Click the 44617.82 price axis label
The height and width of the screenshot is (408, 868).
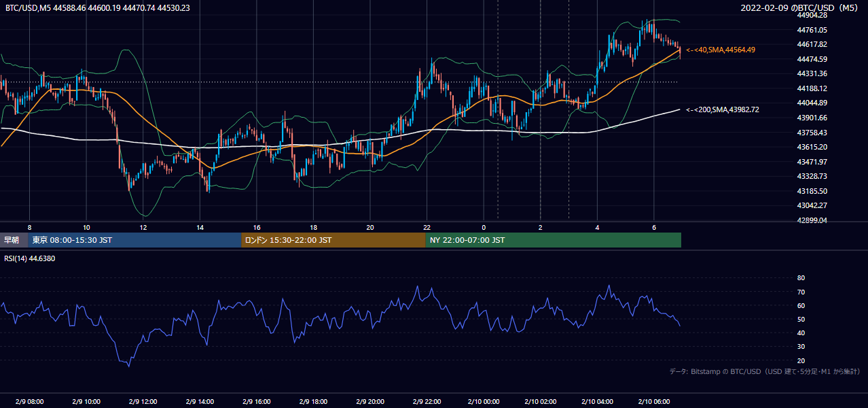point(812,44)
